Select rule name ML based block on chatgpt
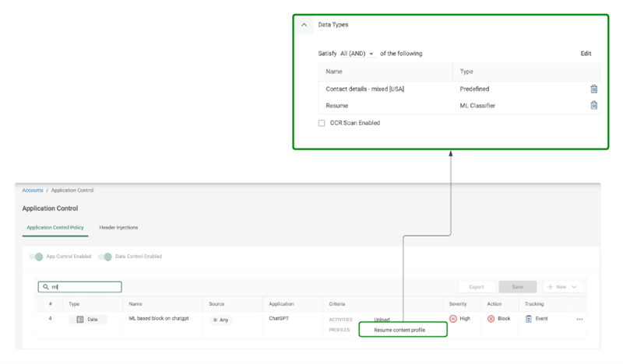This screenshot has width=623, height=364. point(159,318)
